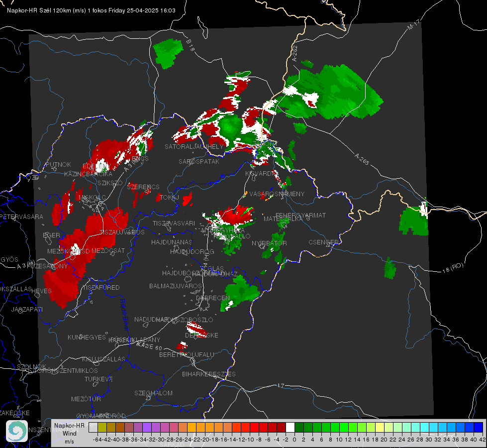Click the A-262 road label
The image size is (487, 448).
(x=295, y=53)
